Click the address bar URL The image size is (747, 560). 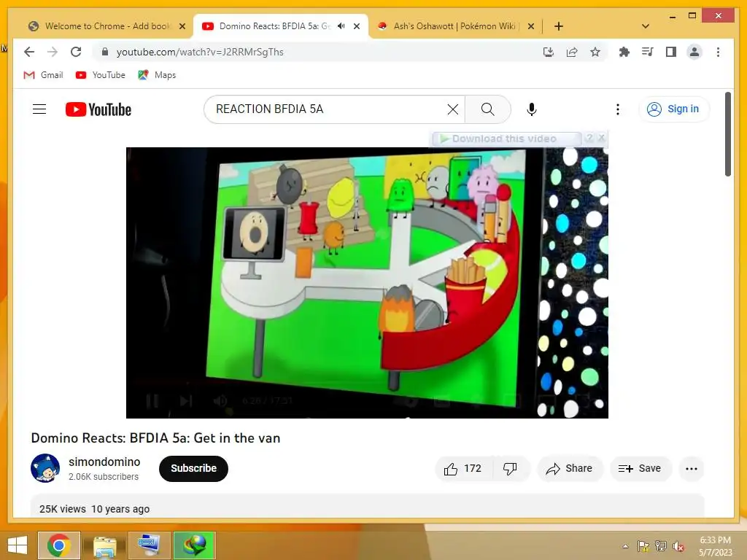(x=200, y=52)
